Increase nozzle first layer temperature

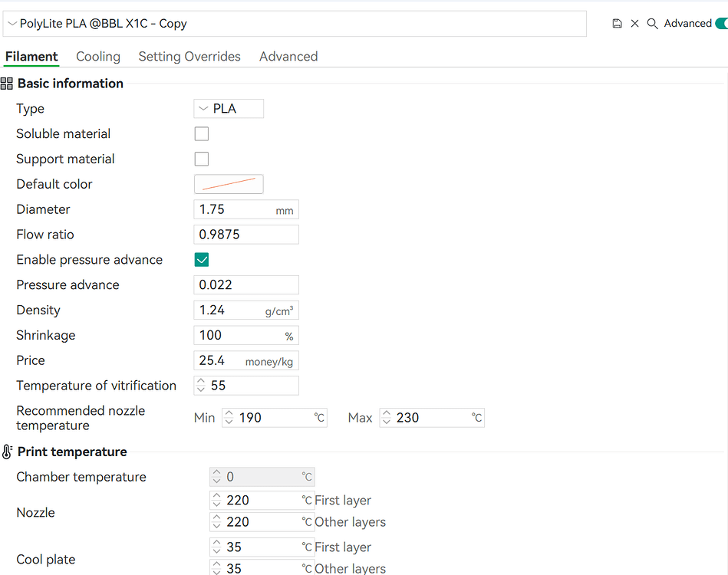[216, 497]
